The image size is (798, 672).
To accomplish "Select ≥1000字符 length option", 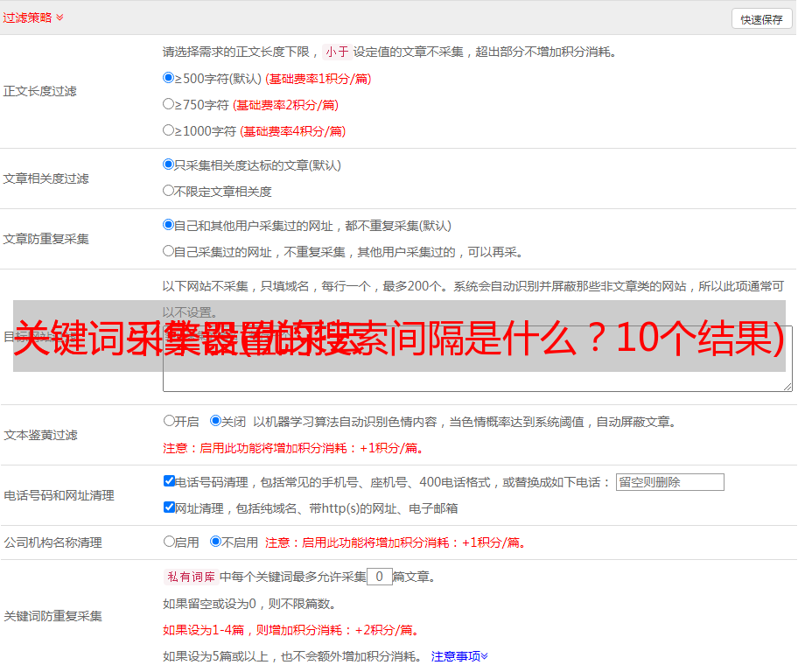I will click(169, 130).
